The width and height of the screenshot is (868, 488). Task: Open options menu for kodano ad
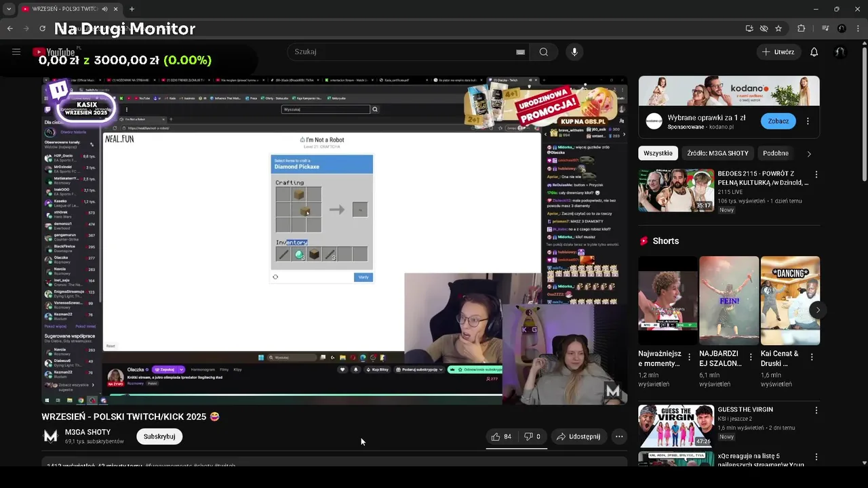click(x=808, y=121)
